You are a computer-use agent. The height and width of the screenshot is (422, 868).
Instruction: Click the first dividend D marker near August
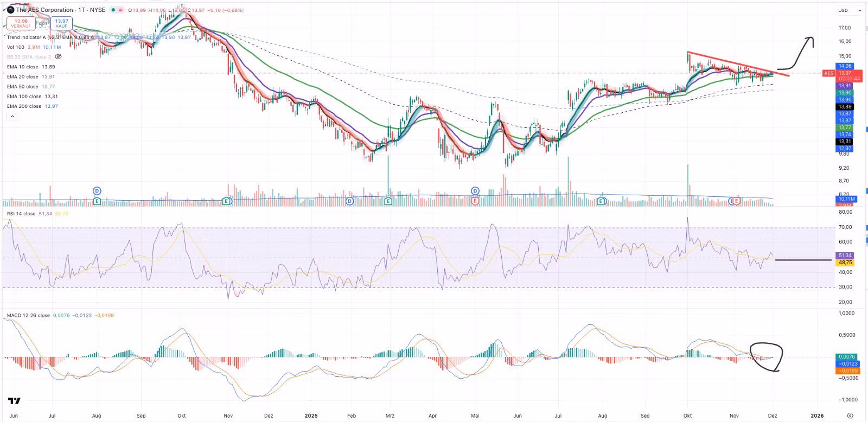pos(97,191)
